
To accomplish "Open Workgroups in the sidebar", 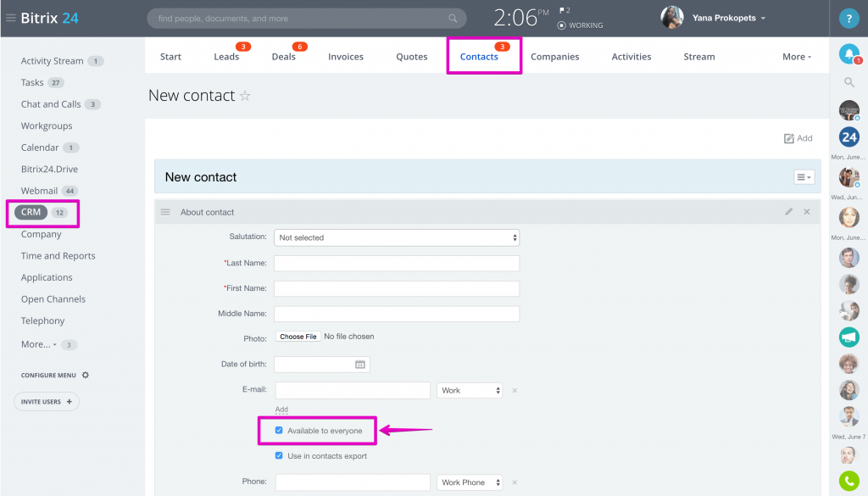I will (x=47, y=125).
